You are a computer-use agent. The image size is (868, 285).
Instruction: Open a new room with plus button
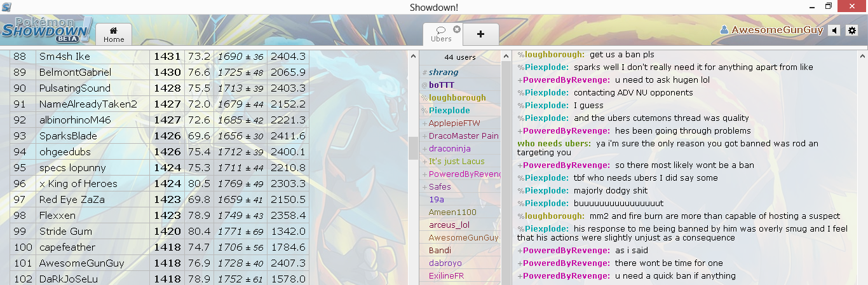(480, 34)
